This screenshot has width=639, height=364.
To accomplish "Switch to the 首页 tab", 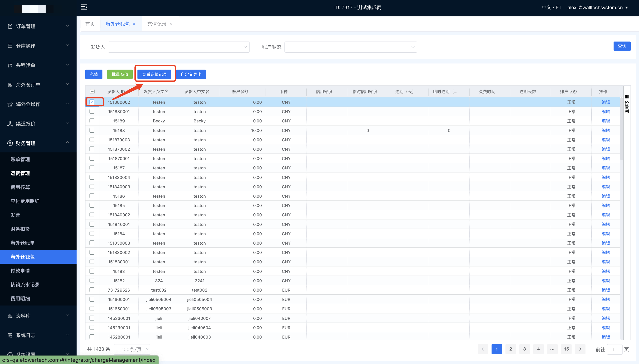I will tap(90, 24).
